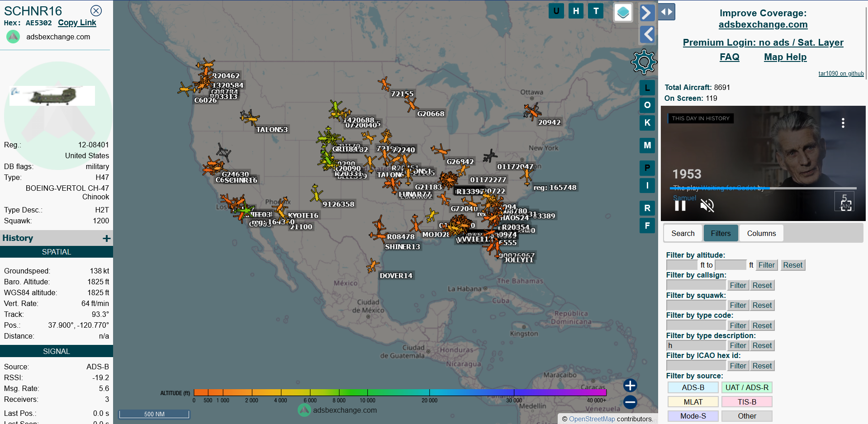Viewport: 868px width, 424px height.
Task: Reset the altitude filter
Action: point(792,265)
